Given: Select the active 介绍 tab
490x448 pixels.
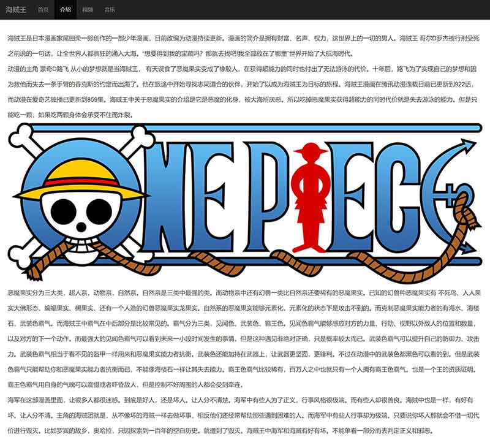Looking at the screenshot, I should tap(66, 10).
